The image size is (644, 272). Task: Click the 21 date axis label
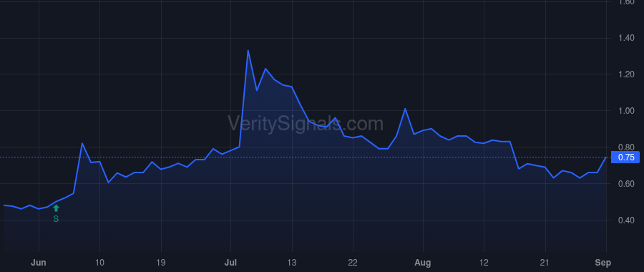coord(545,263)
